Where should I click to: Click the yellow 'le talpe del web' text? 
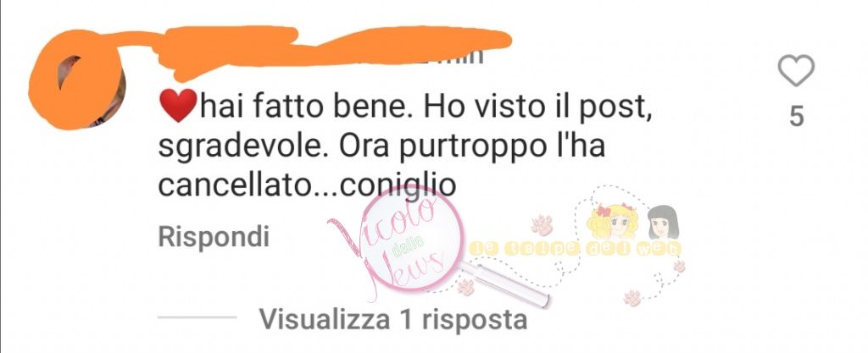pyautogui.click(x=576, y=250)
